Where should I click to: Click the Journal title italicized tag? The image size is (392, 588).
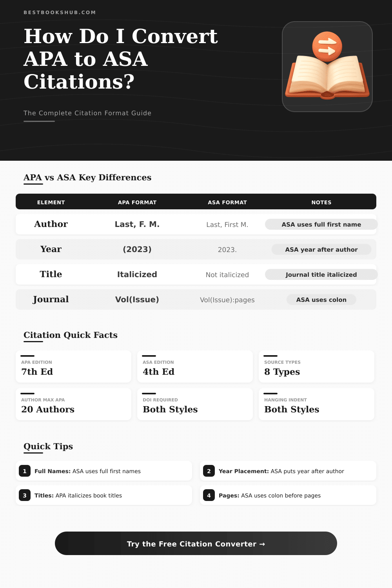tap(321, 275)
